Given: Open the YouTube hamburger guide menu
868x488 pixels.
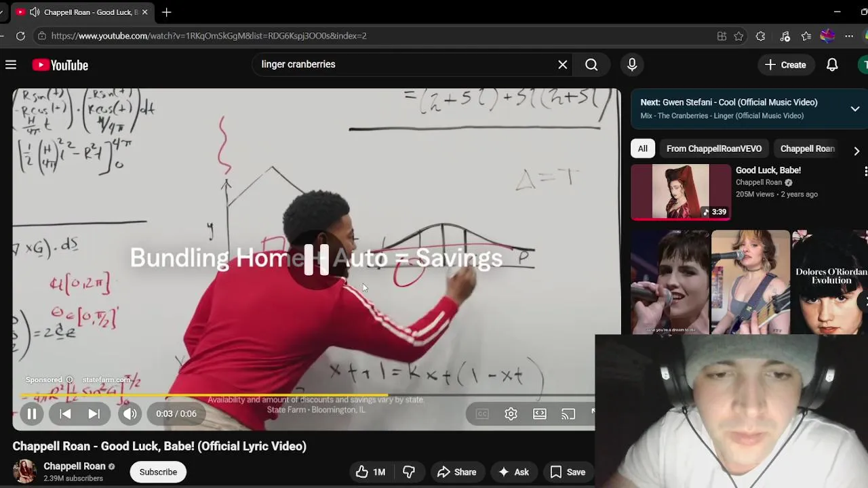Looking at the screenshot, I should (11, 65).
